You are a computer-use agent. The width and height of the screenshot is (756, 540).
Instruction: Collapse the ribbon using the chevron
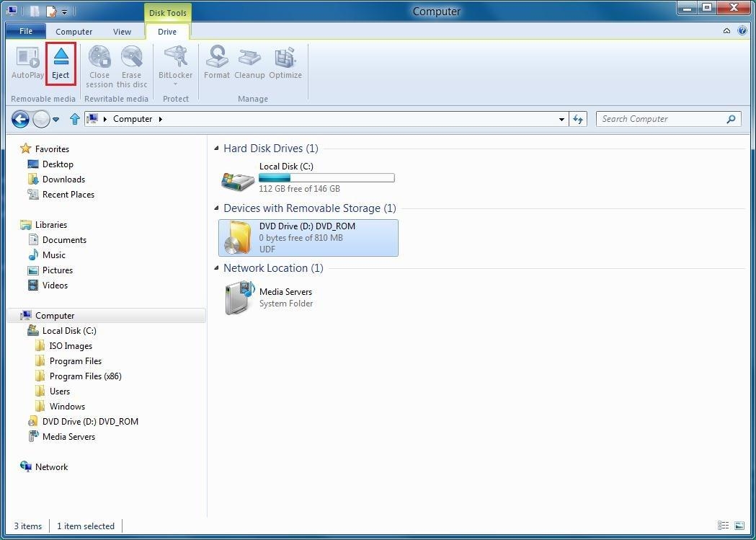[x=726, y=31]
